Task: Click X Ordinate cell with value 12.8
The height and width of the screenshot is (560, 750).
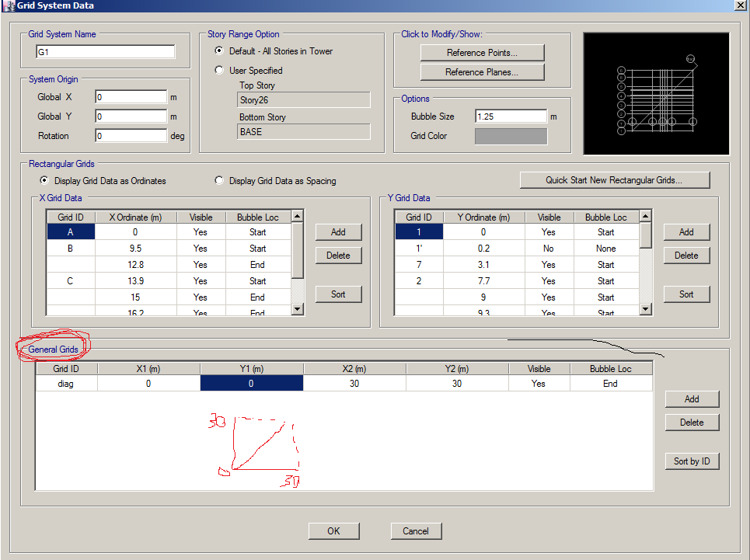Action: pos(136,265)
